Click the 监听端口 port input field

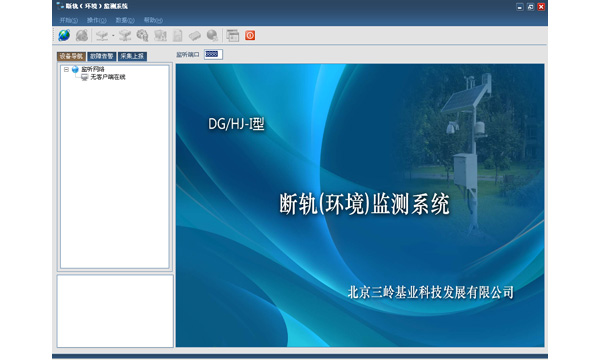213,54
